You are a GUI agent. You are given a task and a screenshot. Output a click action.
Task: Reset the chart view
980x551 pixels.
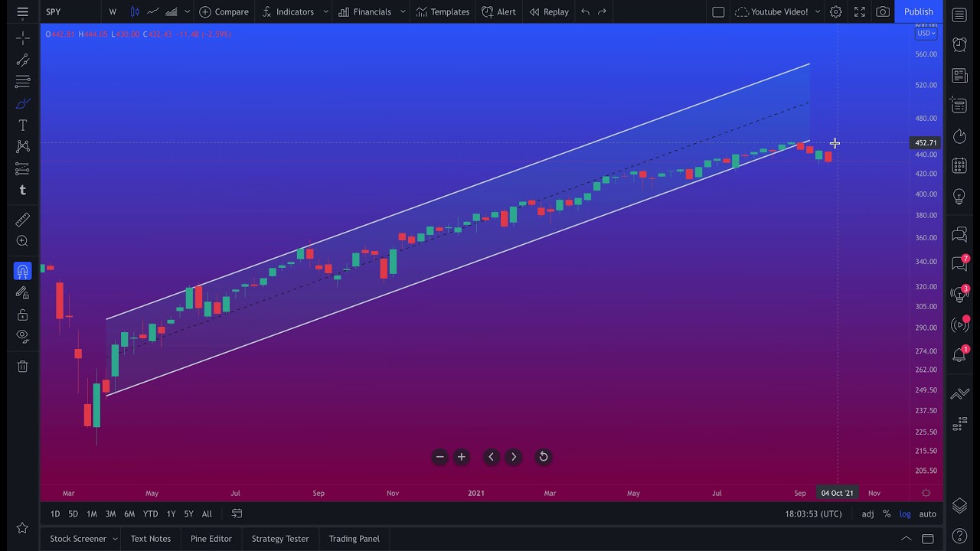pos(543,457)
